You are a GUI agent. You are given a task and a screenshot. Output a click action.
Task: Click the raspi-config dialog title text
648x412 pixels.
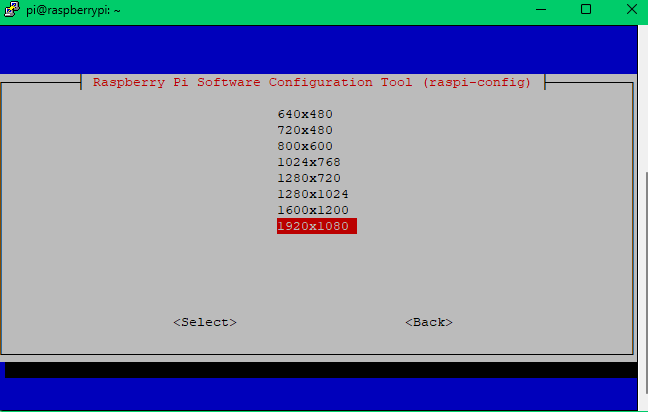click(312, 82)
